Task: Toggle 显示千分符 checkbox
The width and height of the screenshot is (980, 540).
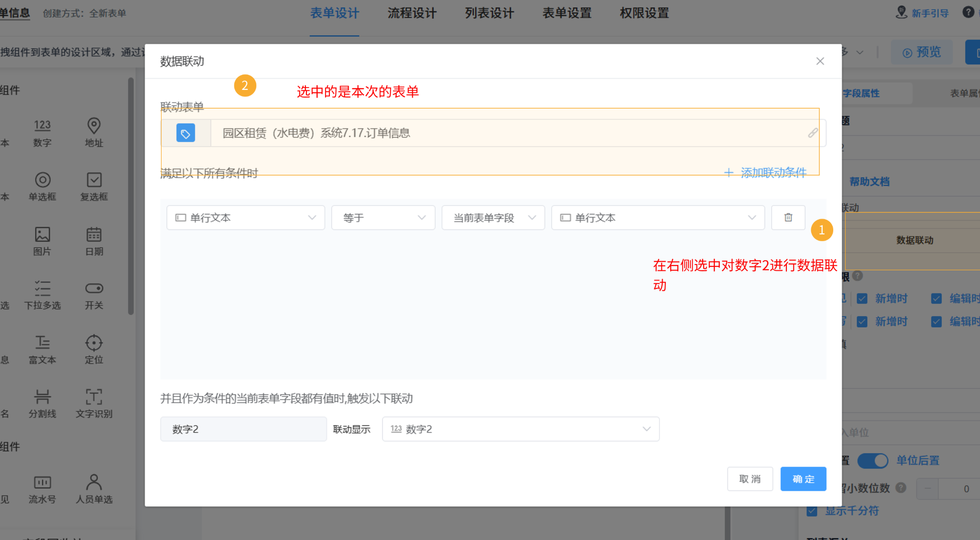Action: (812, 511)
